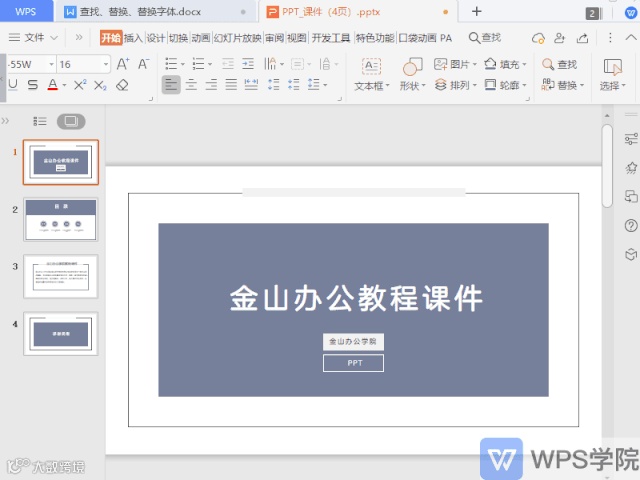Viewport: 640px width, 480px height.
Task: Open arrange (排列) menu
Action: (455, 85)
